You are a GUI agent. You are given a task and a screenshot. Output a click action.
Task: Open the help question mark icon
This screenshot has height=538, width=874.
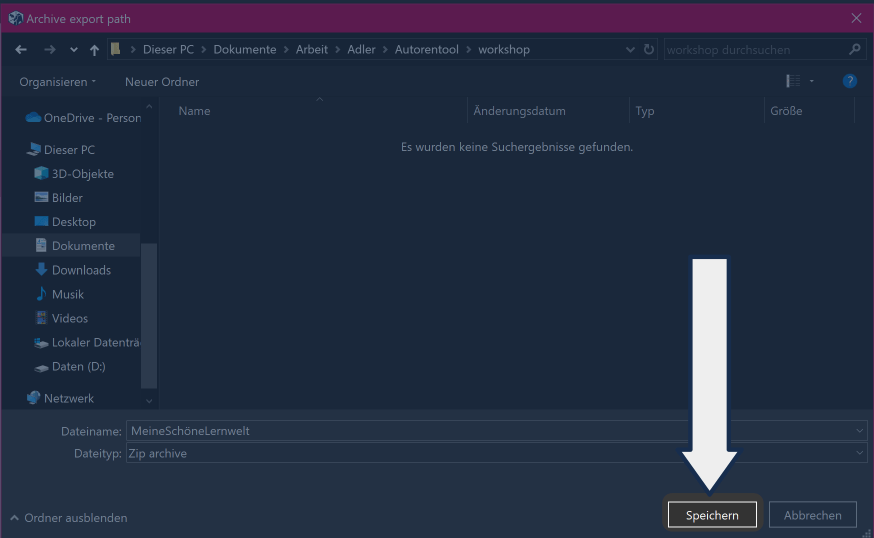(x=849, y=81)
